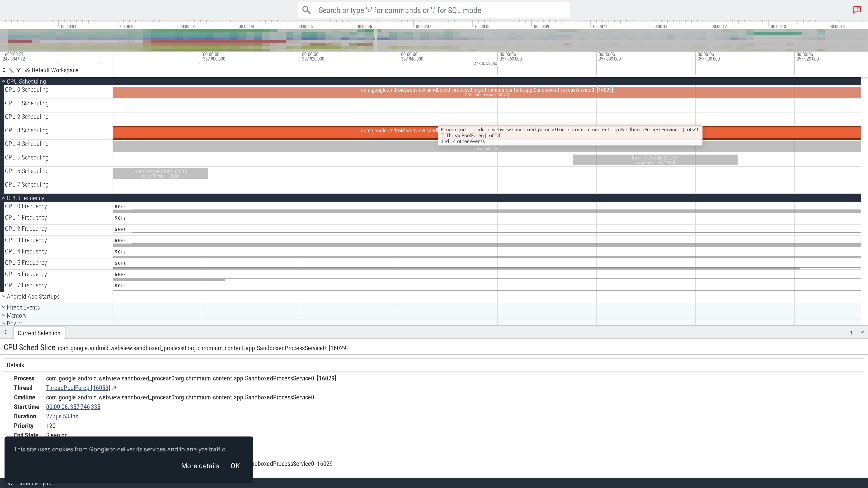Screen dimensions: 868x488
Task: Click the CPU 4 Scheduling track label
Action: (27, 144)
